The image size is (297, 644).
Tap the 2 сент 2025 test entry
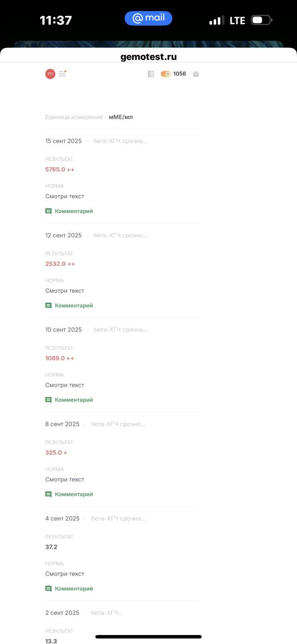point(62,613)
